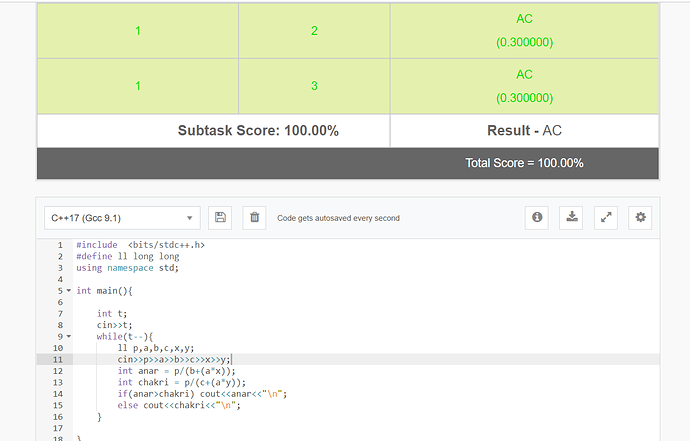
Task: Click the 'Code gets autosaved every second' text
Action: (x=338, y=218)
